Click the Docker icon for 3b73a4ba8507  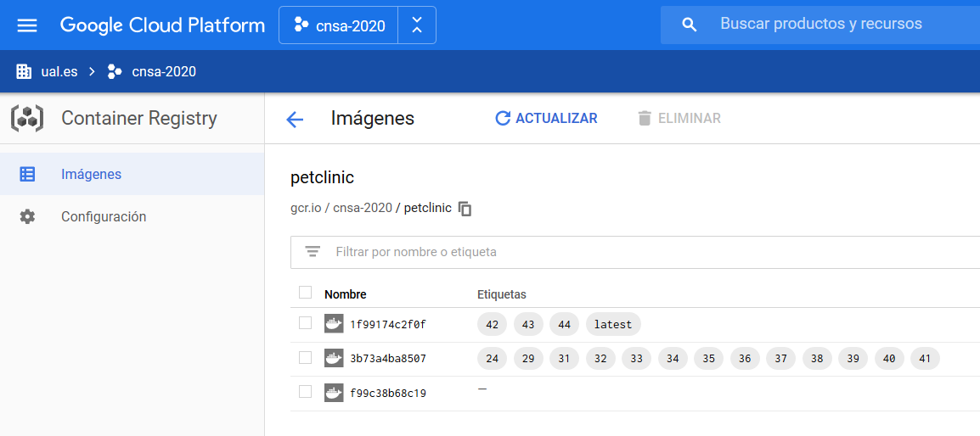click(334, 359)
